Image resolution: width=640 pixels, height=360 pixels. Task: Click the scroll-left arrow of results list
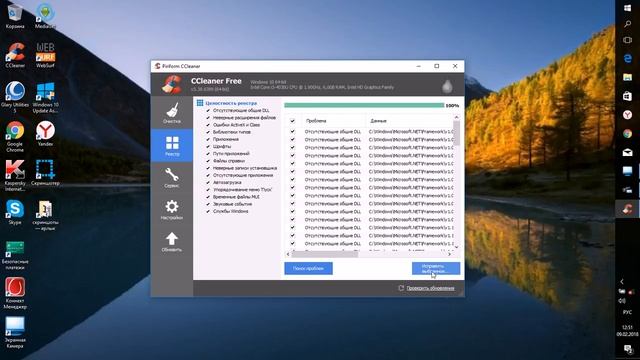point(288,254)
